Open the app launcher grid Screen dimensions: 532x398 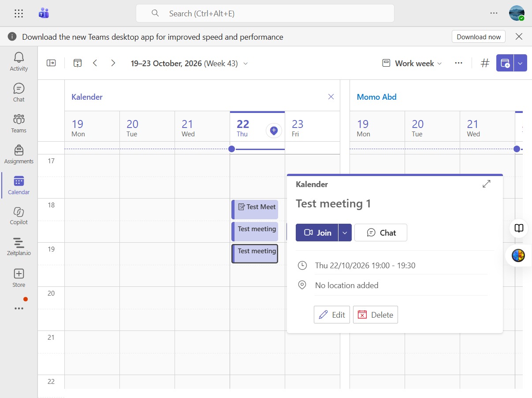19,13
